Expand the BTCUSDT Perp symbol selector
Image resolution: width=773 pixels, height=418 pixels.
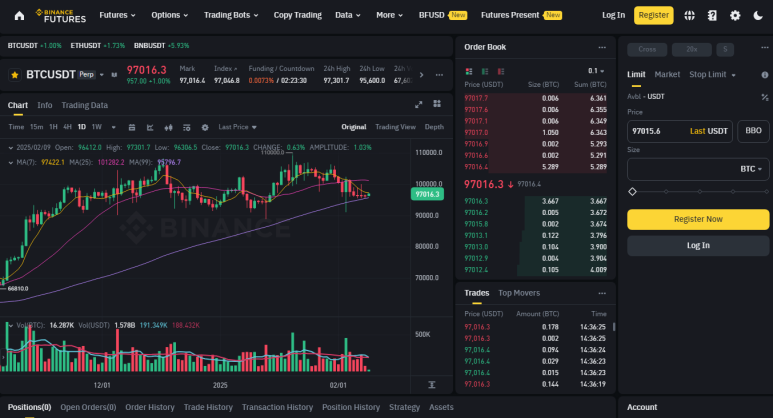coord(102,75)
